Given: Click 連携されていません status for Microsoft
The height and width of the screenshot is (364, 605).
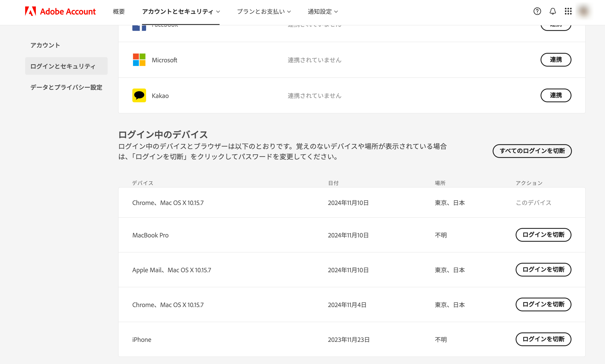Looking at the screenshot, I should [314, 60].
